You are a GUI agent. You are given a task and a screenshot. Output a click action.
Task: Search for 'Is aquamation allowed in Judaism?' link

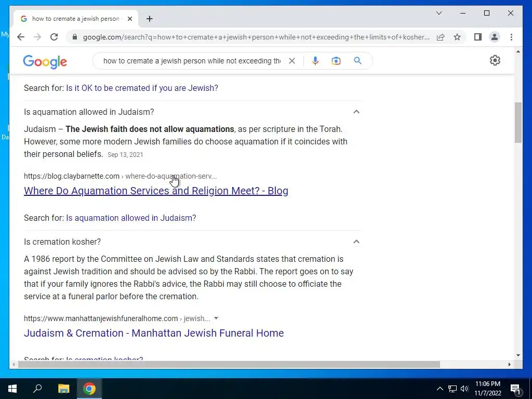131,218
